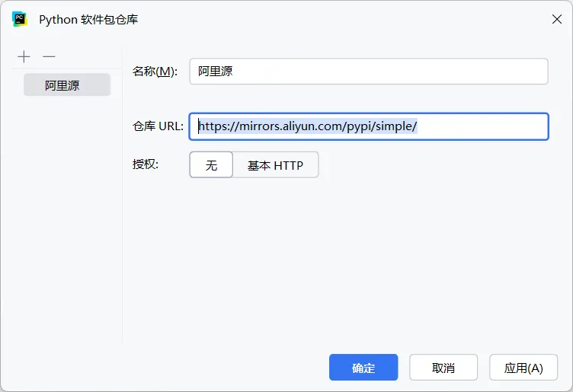The height and width of the screenshot is (392, 573).
Task: Choose 无 authorization option
Action: [211, 165]
